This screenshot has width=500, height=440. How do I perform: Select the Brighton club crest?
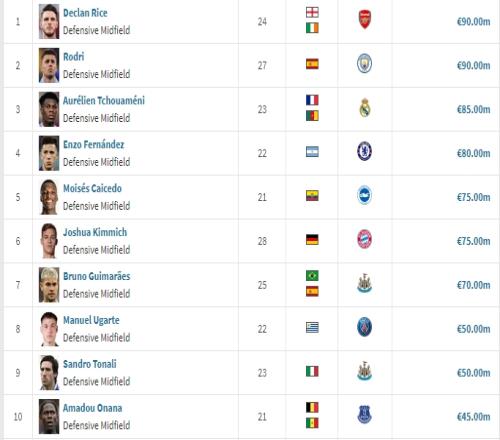[364, 195]
